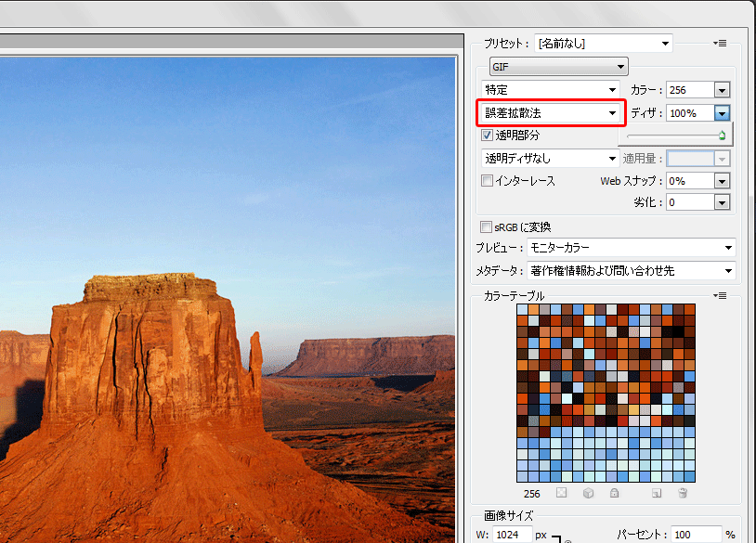
Task: Open the ディザ 100% dropdown arrow
Action: [722, 113]
